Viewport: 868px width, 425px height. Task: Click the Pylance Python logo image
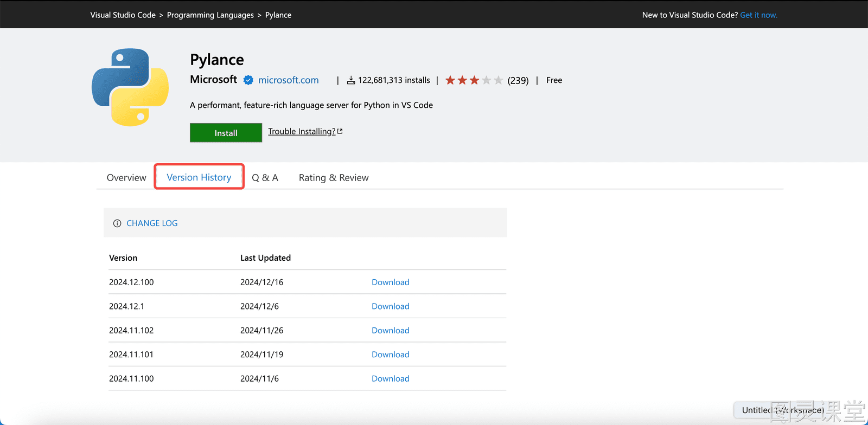coord(130,87)
